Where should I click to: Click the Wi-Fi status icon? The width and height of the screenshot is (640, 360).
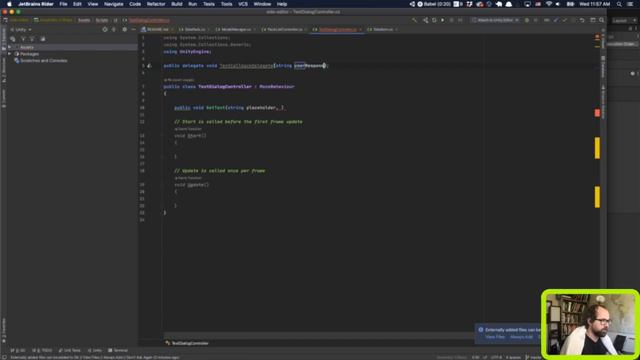tap(549, 4)
